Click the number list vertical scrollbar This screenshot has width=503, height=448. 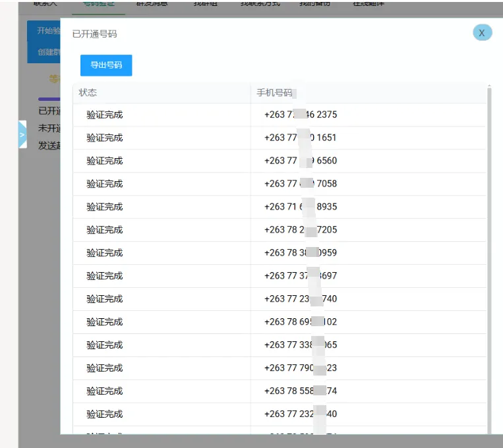point(489,260)
